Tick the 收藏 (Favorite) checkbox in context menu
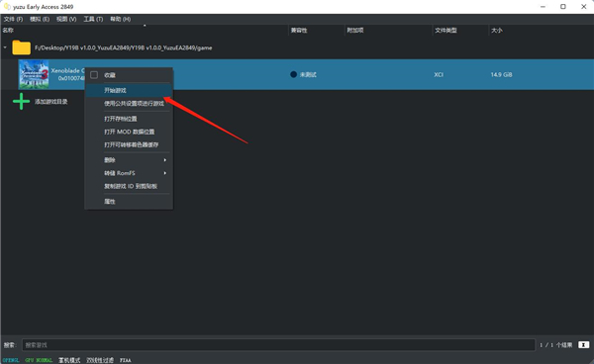 coord(94,75)
